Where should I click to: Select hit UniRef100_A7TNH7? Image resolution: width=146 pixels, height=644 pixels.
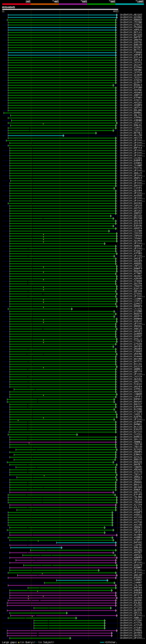tap(131, 274)
